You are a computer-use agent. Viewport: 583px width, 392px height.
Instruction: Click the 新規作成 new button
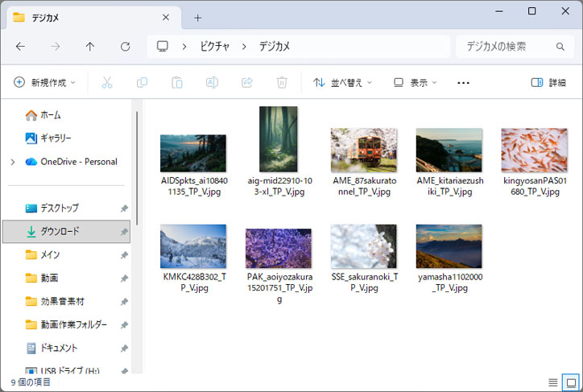pos(44,82)
